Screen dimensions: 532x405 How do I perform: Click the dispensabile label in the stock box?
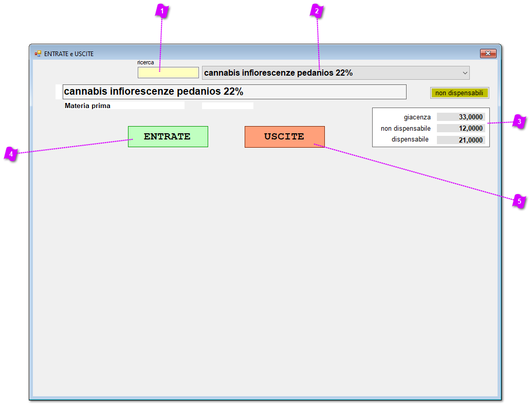click(x=410, y=139)
